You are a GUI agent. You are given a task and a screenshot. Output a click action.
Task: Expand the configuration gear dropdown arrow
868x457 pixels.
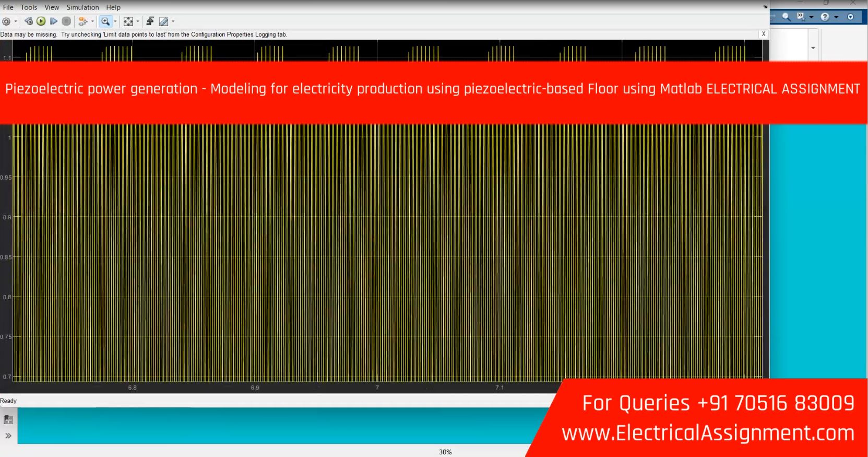16,21
